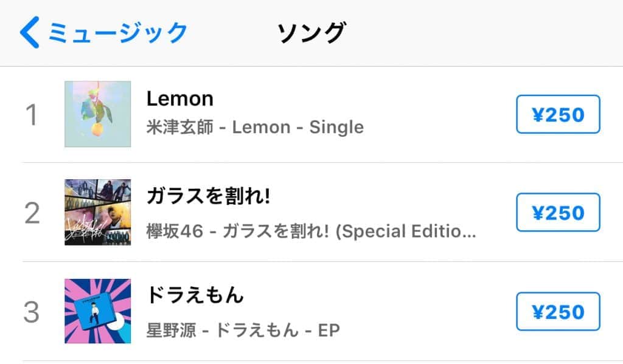Tap the back chevron arrow

click(x=29, y=32)
